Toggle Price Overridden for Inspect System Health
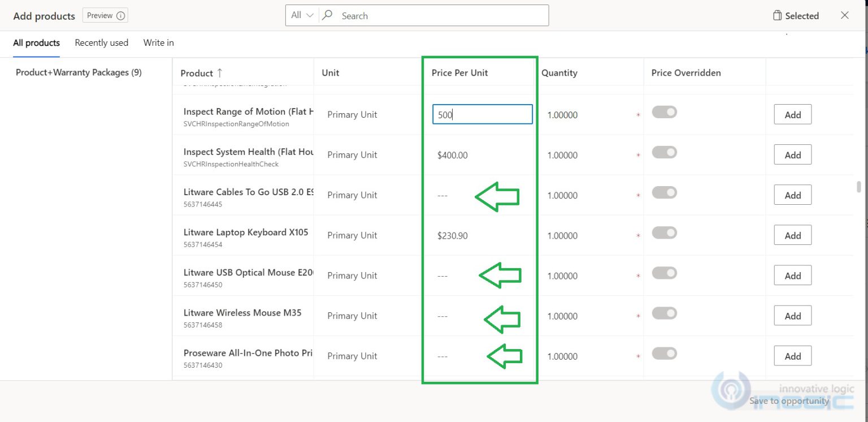Screen dimensions: 868x422 tap(665, 152)
